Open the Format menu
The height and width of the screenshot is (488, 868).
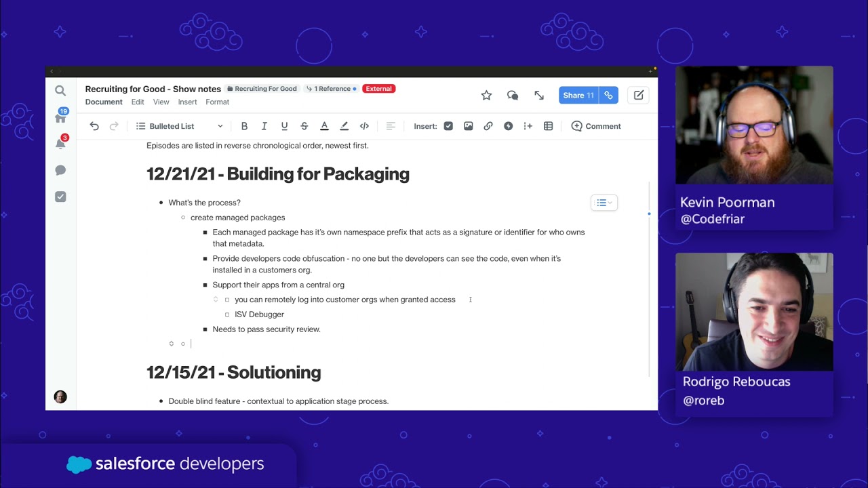click(218, 102)
